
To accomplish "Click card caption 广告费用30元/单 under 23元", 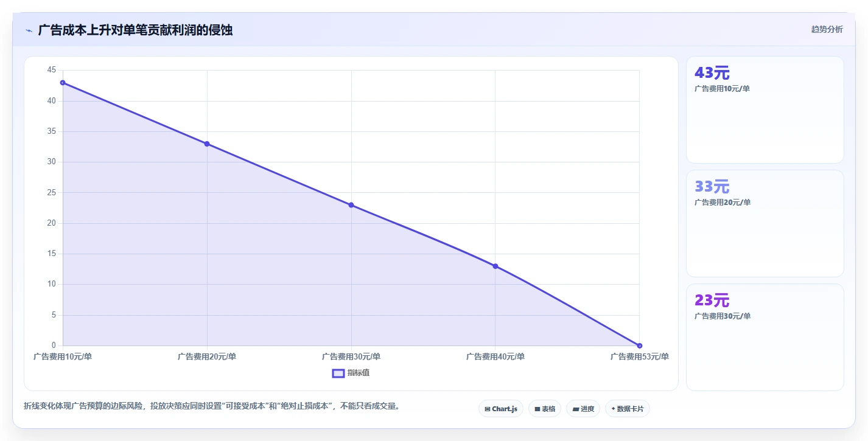I will tap(723, 316).
